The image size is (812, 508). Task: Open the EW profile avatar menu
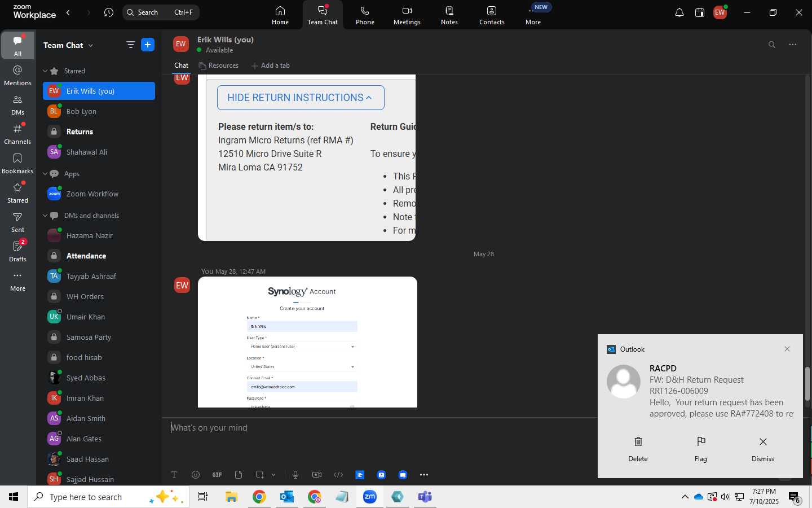click(x=720, y=12)
